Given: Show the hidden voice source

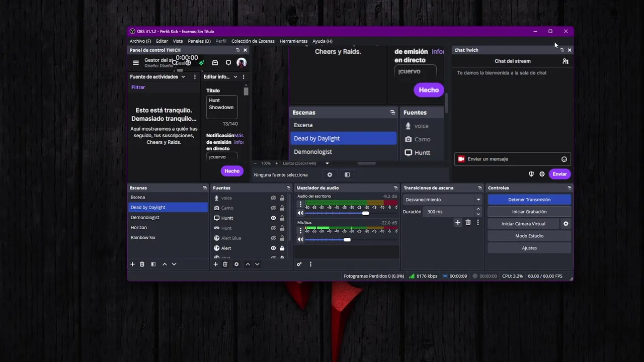Looking at the screenshot, I should (x=273, y=198).
